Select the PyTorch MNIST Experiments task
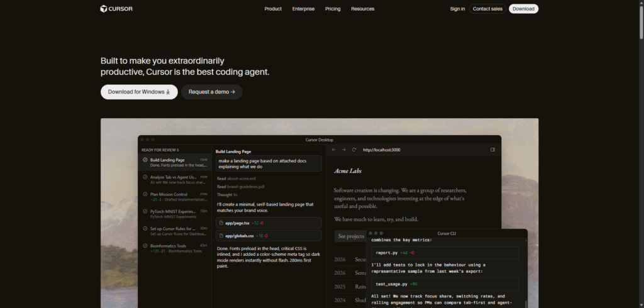The width and height of the screenshot is (644, 308). point(175,214)
